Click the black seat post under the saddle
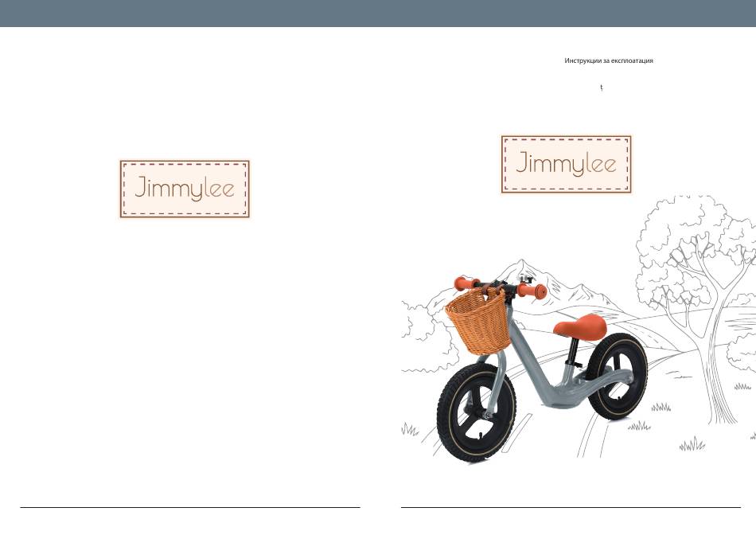The height and width of the screenshot is (535, 756). tap(573, 352)
